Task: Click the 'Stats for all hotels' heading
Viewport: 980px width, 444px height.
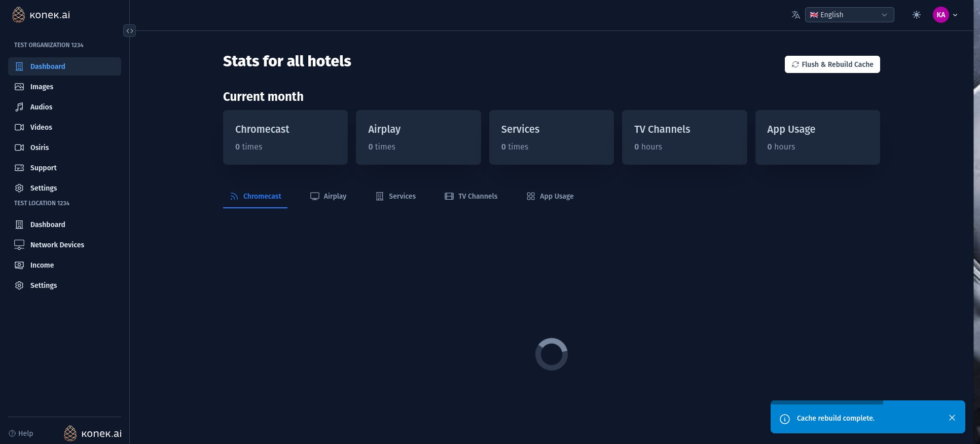Action: pos(287,61)
